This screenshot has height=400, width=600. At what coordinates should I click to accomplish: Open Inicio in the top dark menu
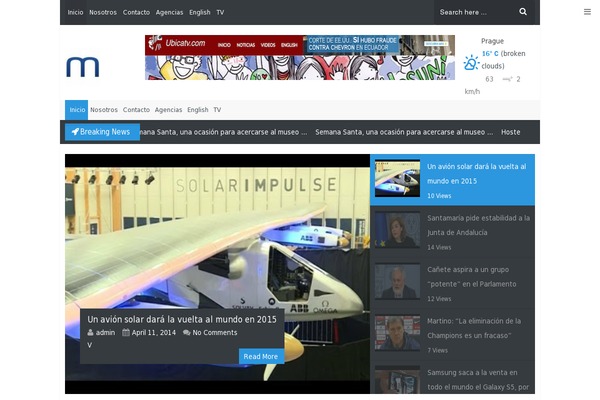click(x=75, y=12)
